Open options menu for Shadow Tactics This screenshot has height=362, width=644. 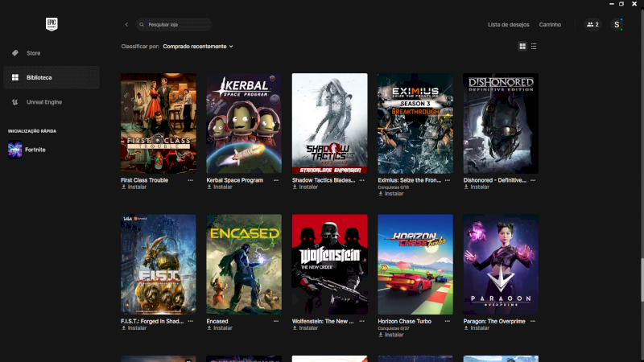pos(361,180)
